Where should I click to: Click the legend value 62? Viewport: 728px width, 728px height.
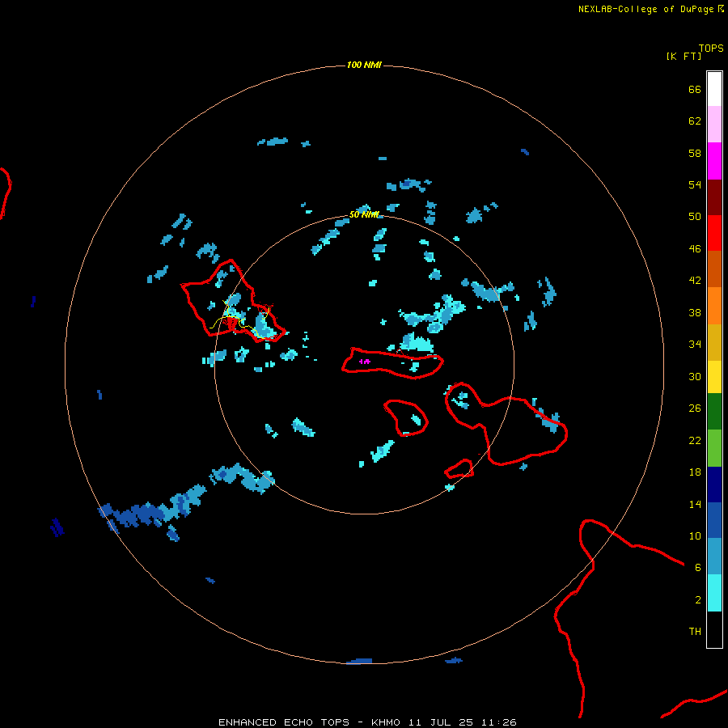coord(695,121)
